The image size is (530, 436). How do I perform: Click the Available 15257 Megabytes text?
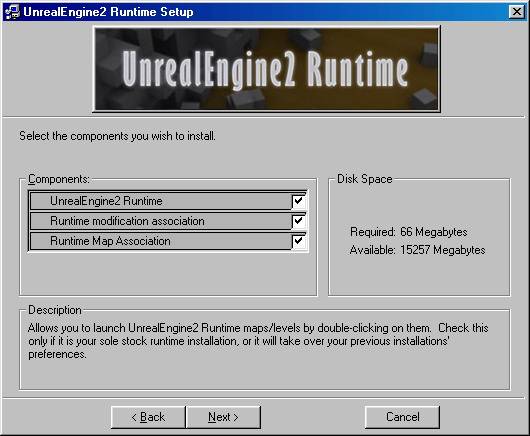(417, 250)
